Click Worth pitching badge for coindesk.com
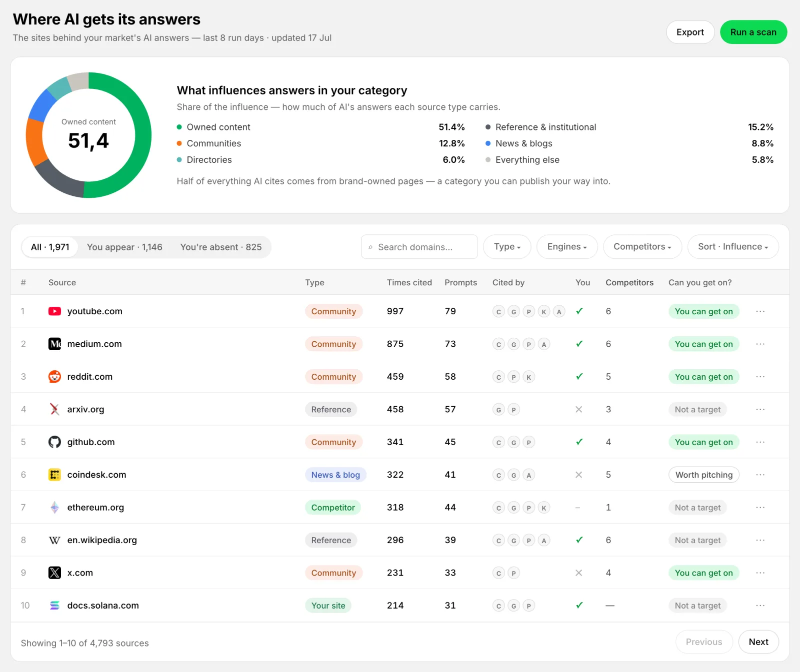 704,475
